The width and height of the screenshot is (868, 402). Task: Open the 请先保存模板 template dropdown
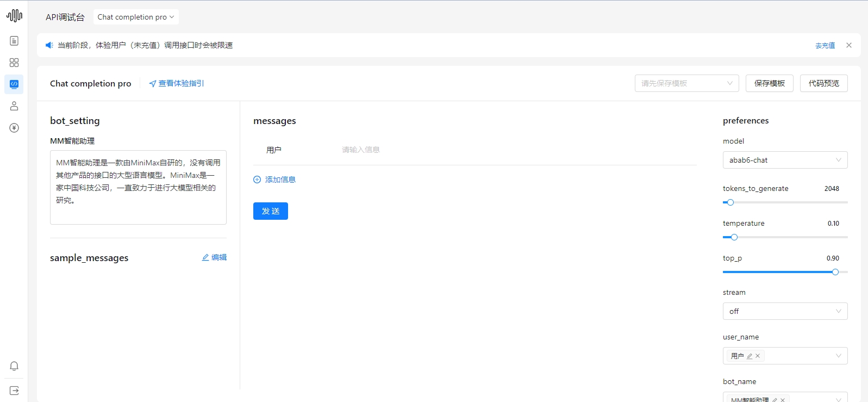[687, 83]
